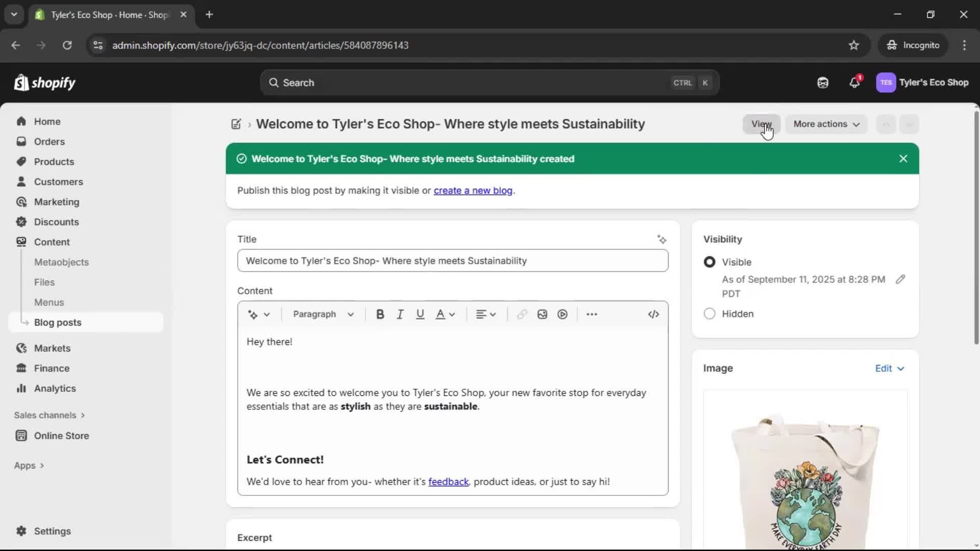Open Analytics from the sidebar
The image size is (980, 551).
[x=54, y=388]
